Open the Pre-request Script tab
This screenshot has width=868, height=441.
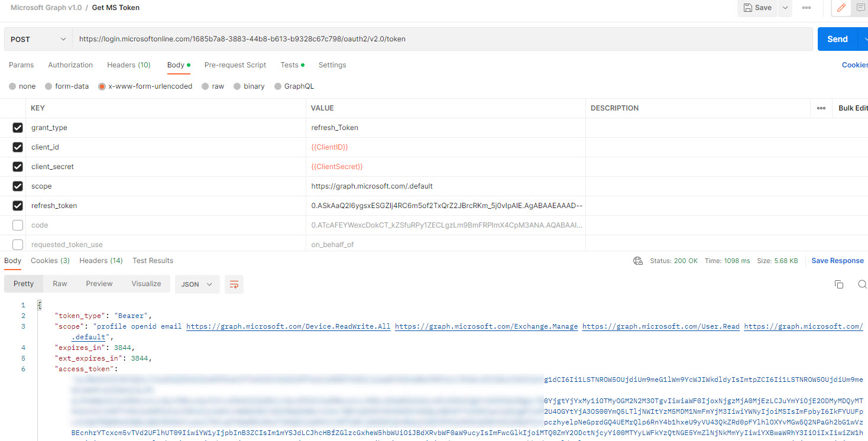235,65
